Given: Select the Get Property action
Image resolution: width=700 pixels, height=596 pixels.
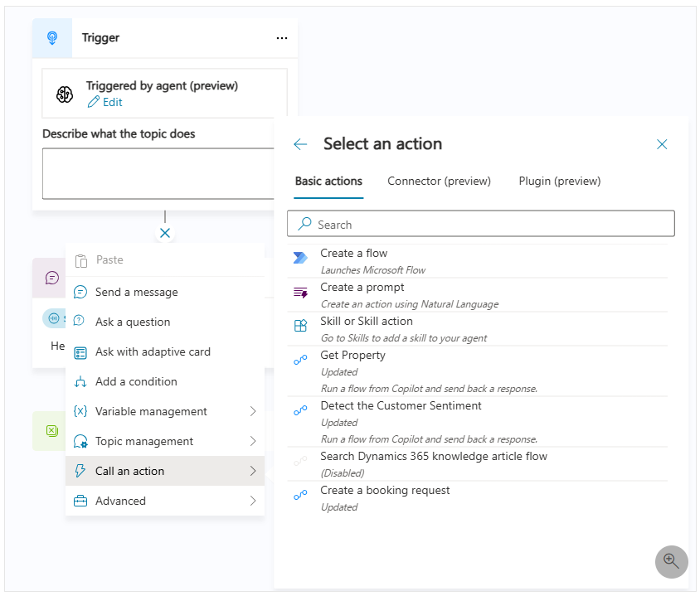Looking at the screenshot, I should coord(352,356).
